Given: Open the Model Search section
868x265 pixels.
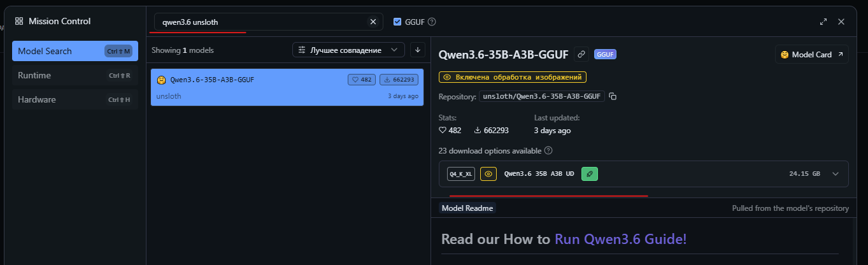Looking at the screenshot, I should (75, 51).
